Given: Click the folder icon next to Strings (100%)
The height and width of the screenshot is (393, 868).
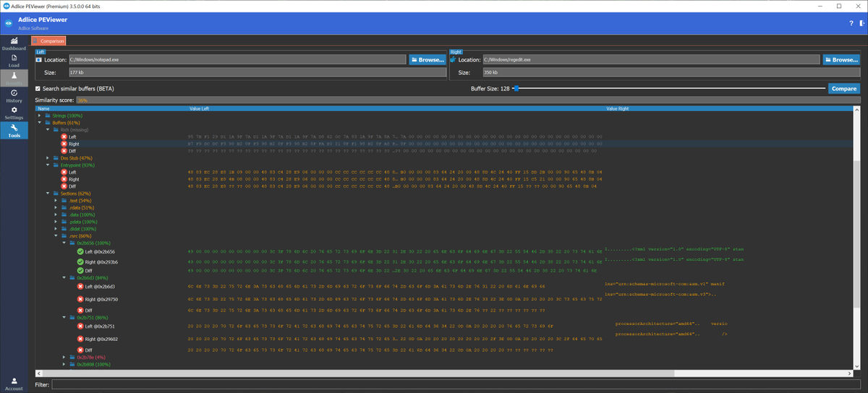Looking at the screenshot, I should [x=48, y=116].
